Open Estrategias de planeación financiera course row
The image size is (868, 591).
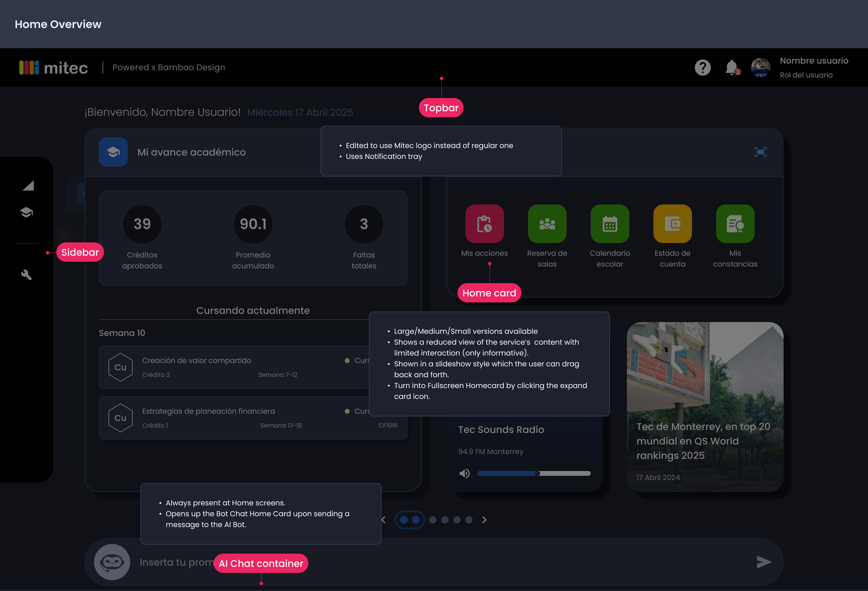(253, 418)
